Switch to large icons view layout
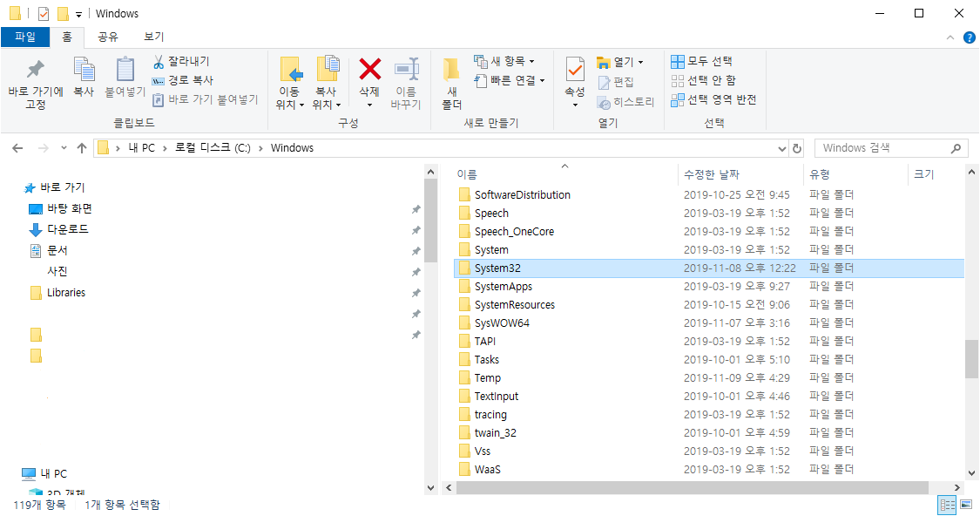 click(966, 505)
